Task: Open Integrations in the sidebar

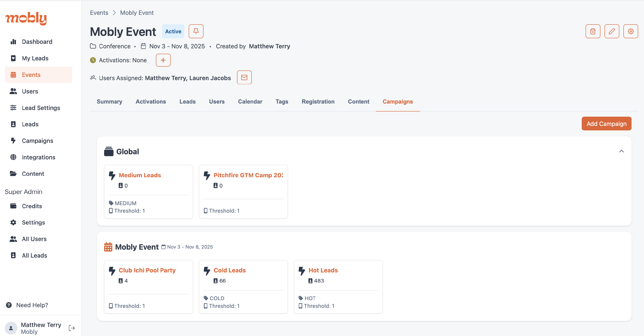Action: pyautogui.click(x=38, y=157)
